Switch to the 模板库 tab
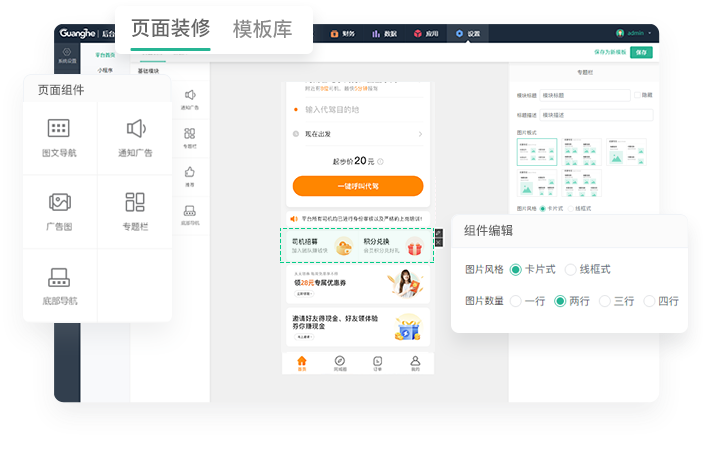This screenshot has height=468, width=705. pos(262,29)
